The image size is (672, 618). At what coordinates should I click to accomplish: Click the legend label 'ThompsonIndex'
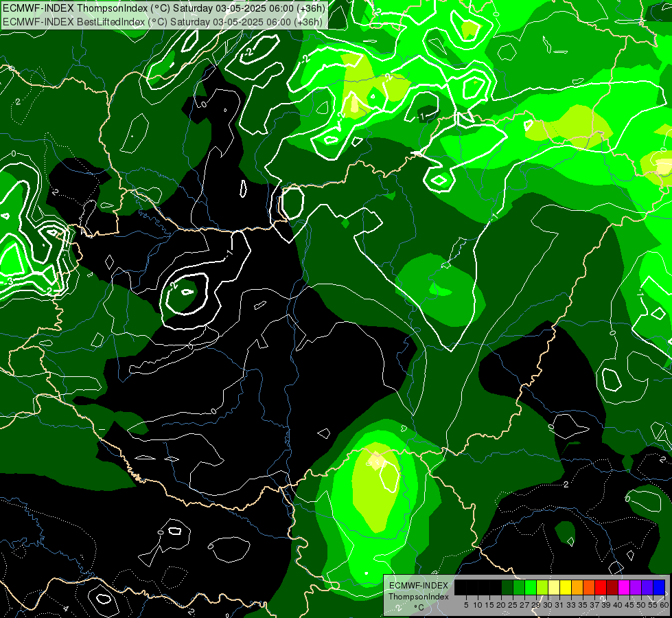coord(419,597)
